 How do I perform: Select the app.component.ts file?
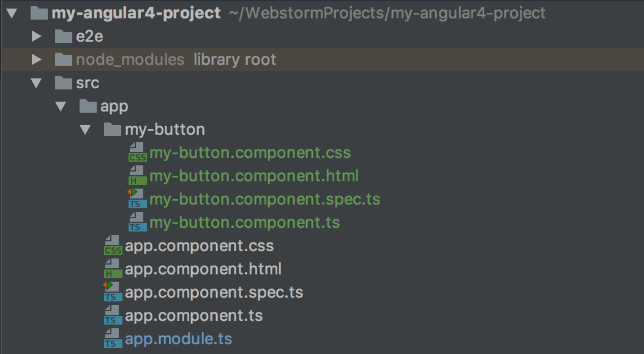pyautogui.click(x=194, y=315)
